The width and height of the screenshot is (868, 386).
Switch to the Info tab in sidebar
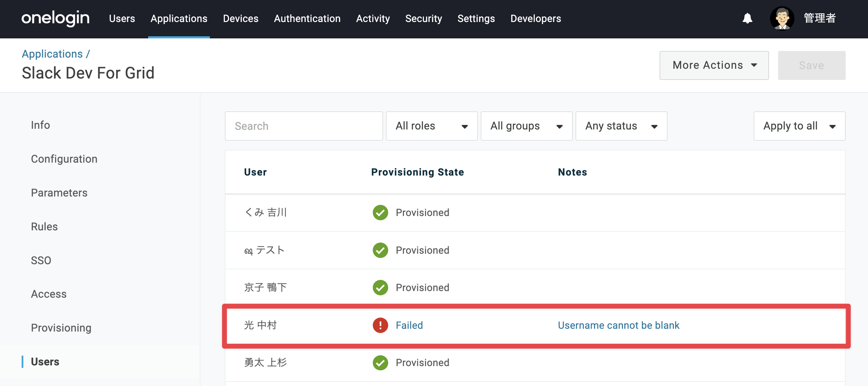tap(40, 125)
